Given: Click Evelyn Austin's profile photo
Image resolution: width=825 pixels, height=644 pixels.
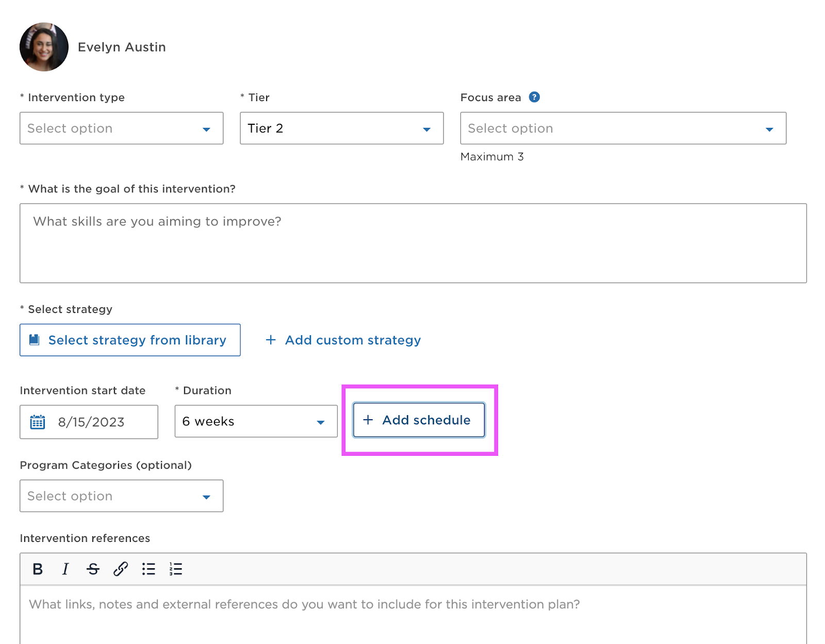Looking at the screenshot, I should pyautogui.click(x=44, y=47).
